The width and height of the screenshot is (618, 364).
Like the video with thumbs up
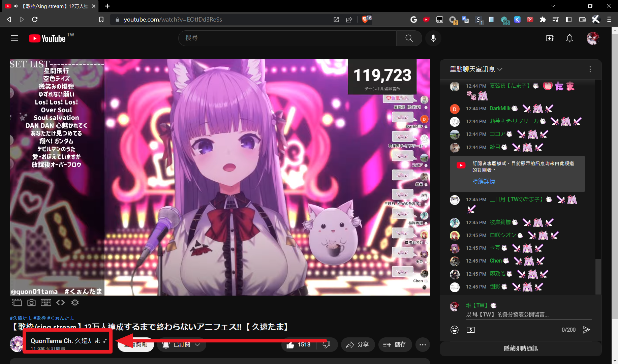(x=298, y=345)
